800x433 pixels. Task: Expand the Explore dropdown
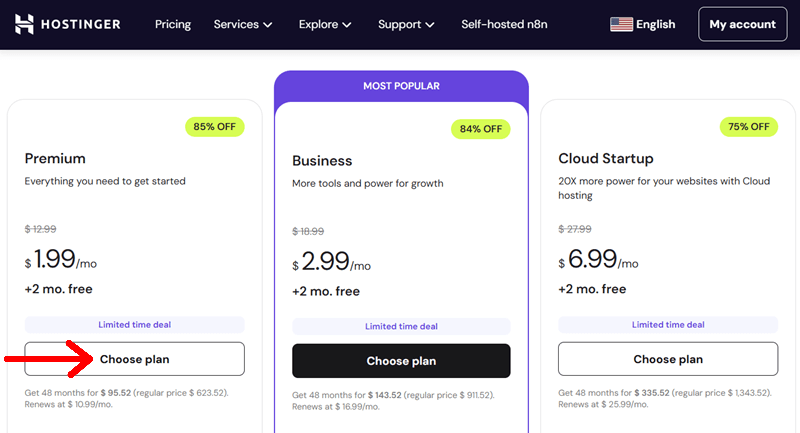[325, 24]
